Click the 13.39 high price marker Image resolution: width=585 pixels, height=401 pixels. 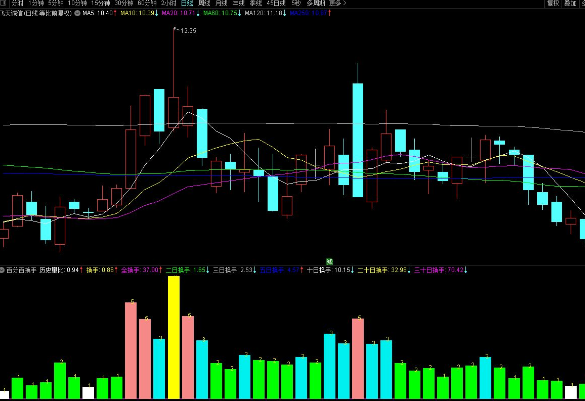click(x=188, y=31)
